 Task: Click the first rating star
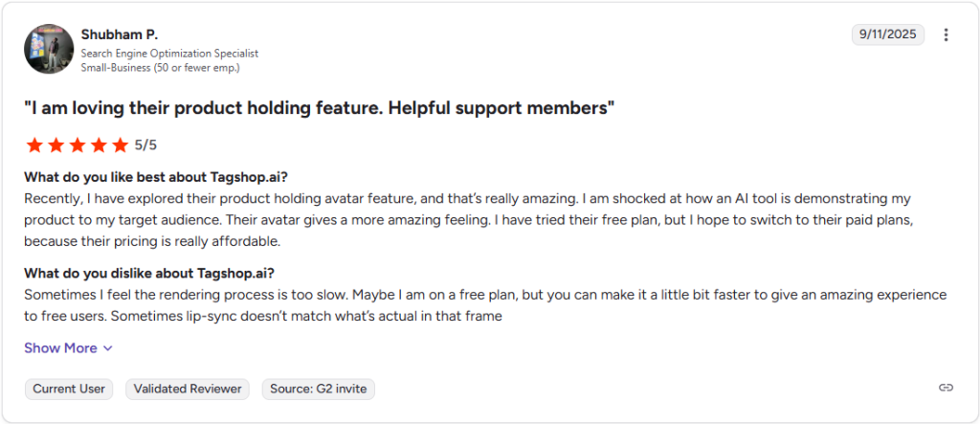pyautogui.click(x=34, y=145)
